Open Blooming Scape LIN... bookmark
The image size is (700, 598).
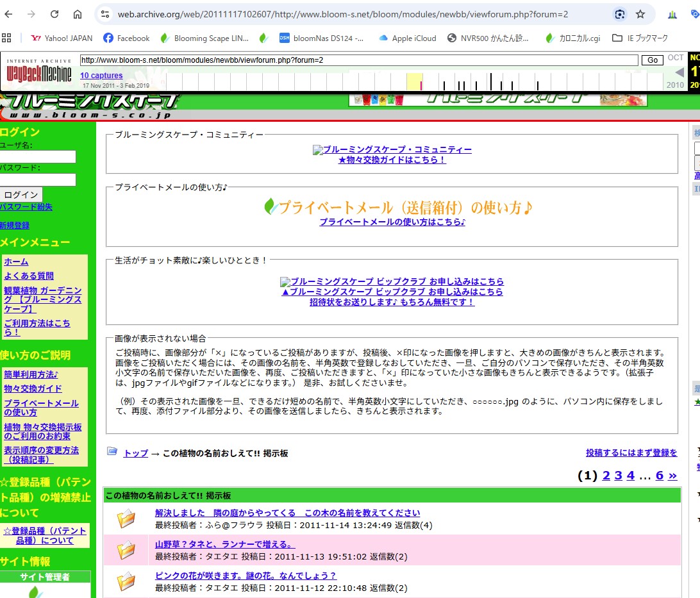click(x=204, y=38)
